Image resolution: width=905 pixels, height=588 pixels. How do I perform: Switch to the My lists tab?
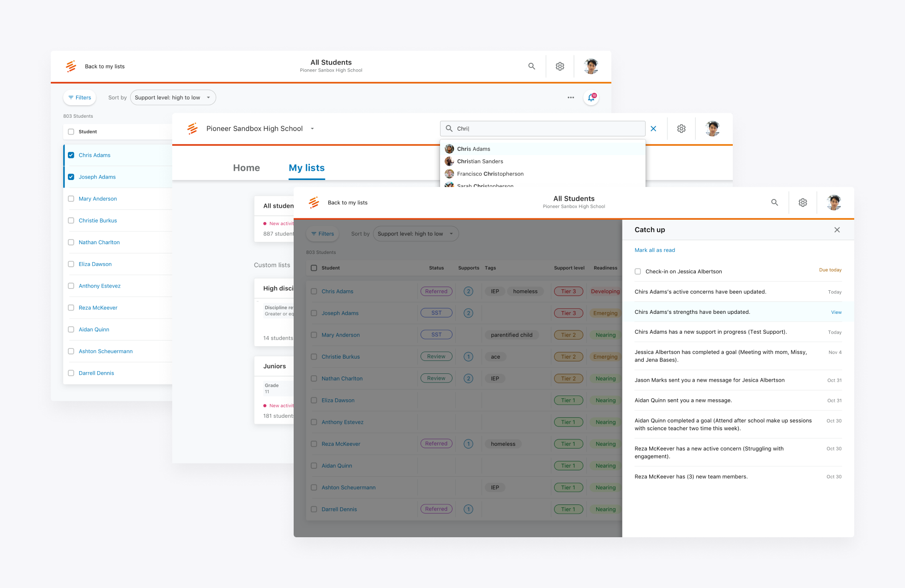click(306, 168)
